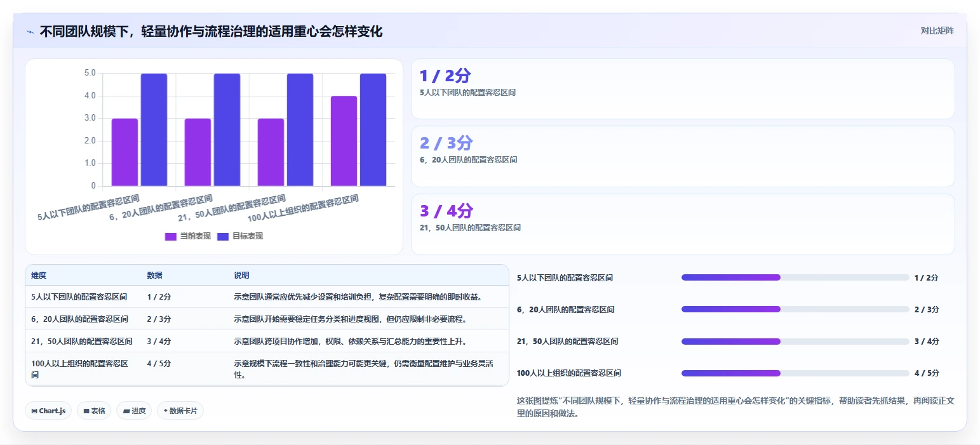Open the 1 / 2分 data card

[683, 89]
